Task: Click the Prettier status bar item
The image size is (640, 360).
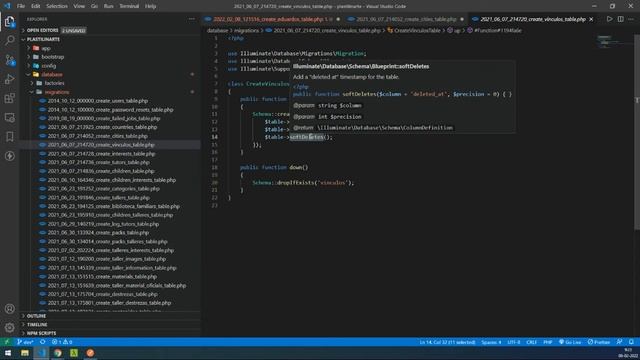Action: pyautogui.click(x=599, y=342)
